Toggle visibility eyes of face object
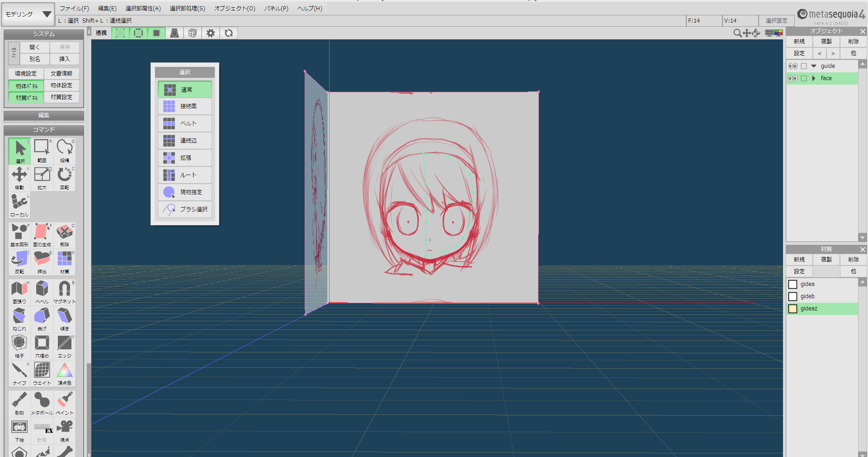This screenshot has height=457, width=868. (793, 78)
